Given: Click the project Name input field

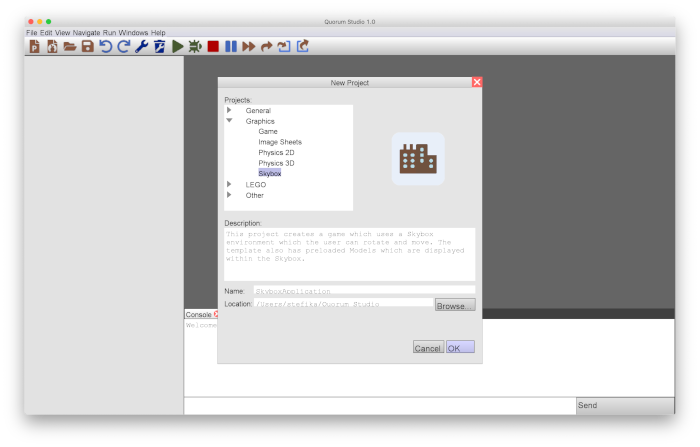Looking at the screenshot, I should pos(364,291).
